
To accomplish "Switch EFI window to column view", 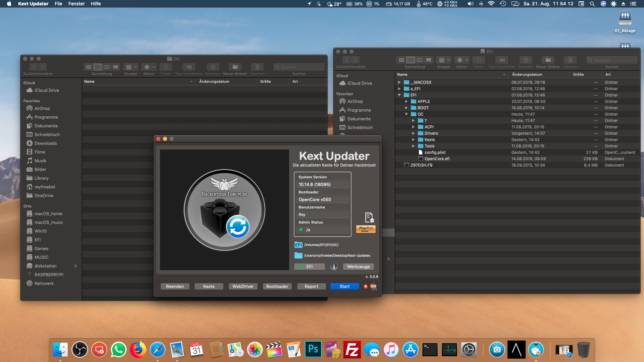I will tap(420, 60).
